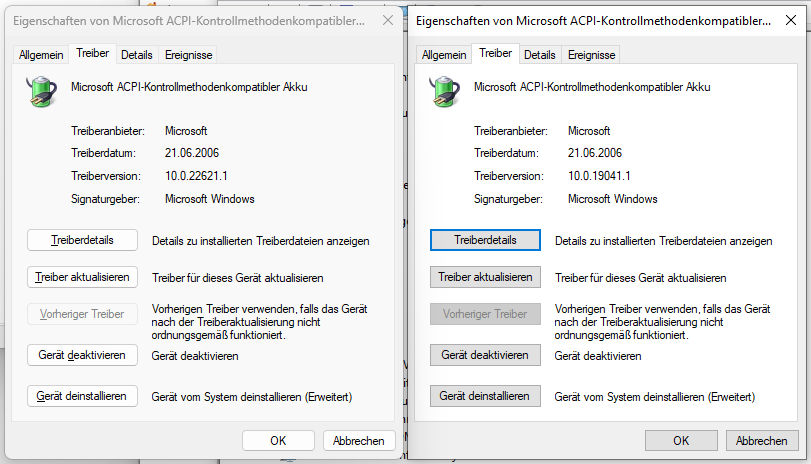Viewport: 811px width, 464px height.
Task: Click Gerät deinstallieren in left dialog
Action: pos(82,396)
